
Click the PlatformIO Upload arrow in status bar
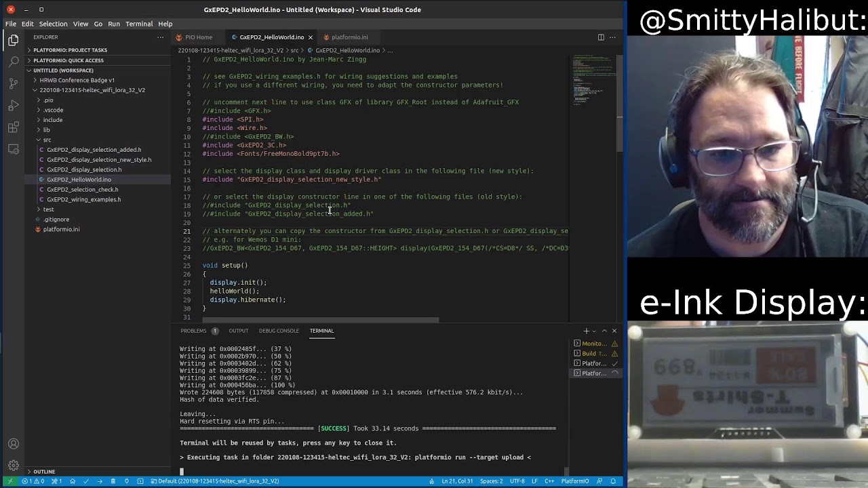click(x=100, y=481)
